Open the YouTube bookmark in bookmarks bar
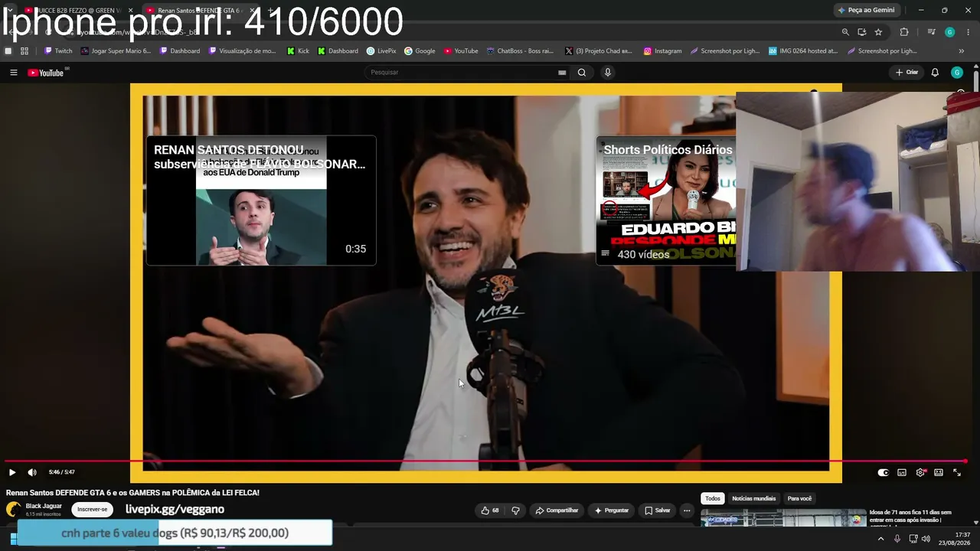Image resolution: width=980 pixels, height=551 pixels. coord(460,51)
